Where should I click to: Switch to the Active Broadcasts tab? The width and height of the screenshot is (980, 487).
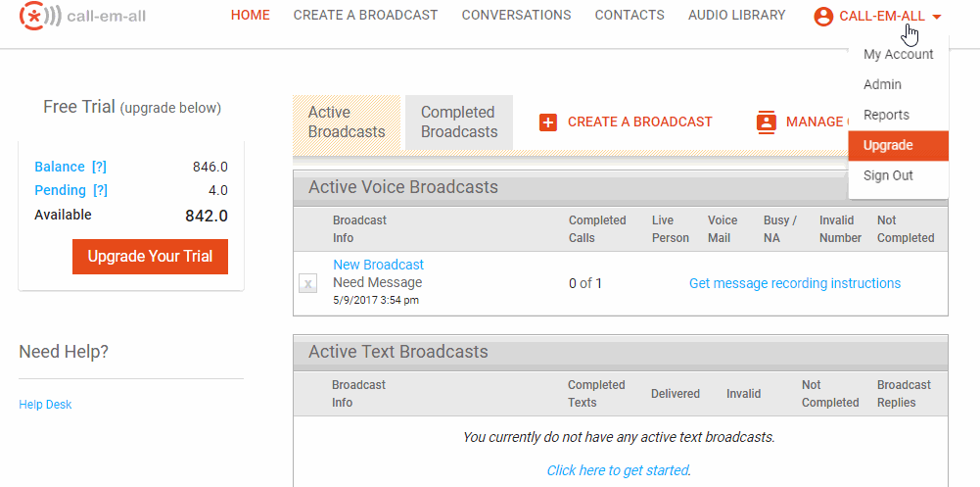[347, 122]
